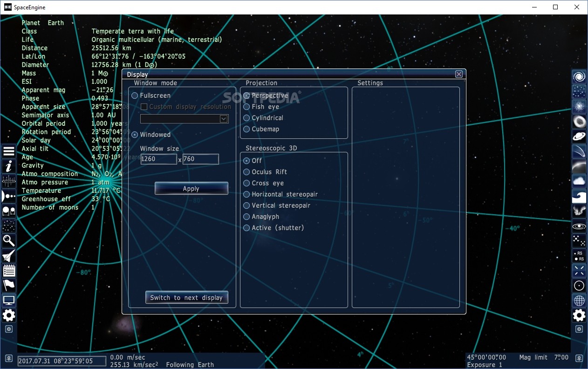
Task: Click Switch to next display button
Action: click(x=186, y=297)
